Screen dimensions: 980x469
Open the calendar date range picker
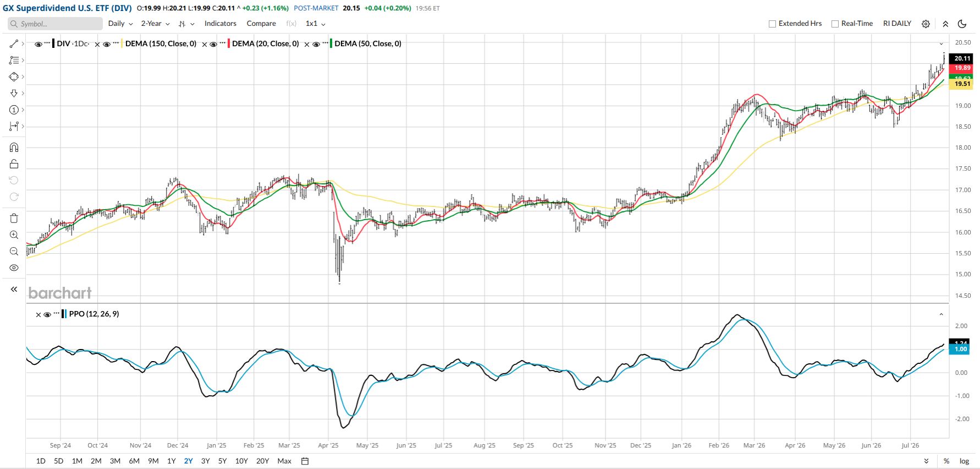305,461
